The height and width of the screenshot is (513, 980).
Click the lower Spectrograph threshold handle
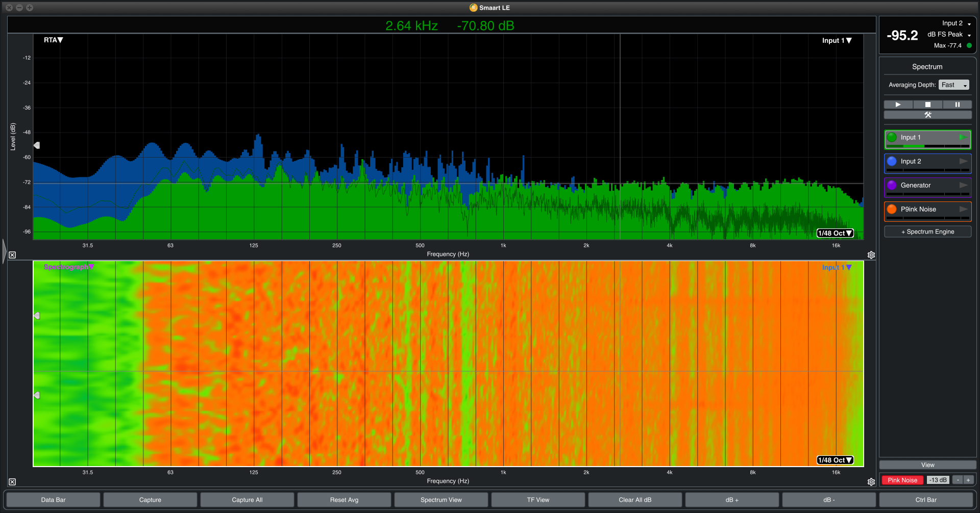[x=37, y=395]
